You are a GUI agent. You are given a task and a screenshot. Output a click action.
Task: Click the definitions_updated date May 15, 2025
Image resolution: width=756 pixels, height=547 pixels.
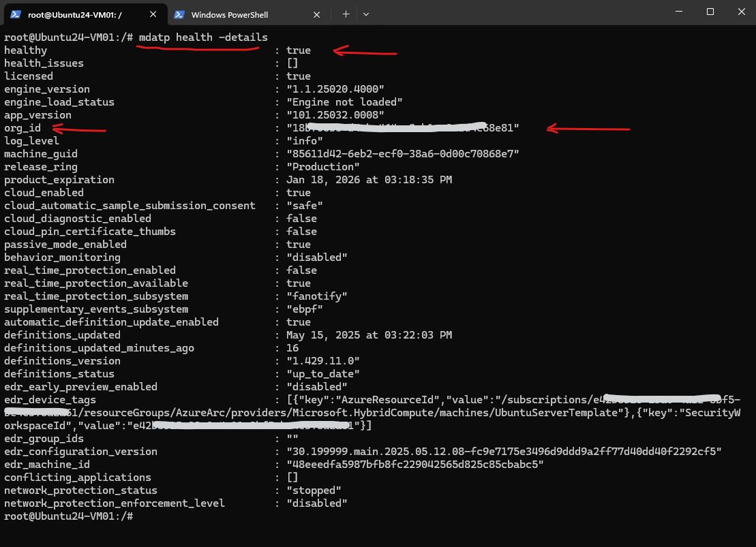[x=369, y=335]
